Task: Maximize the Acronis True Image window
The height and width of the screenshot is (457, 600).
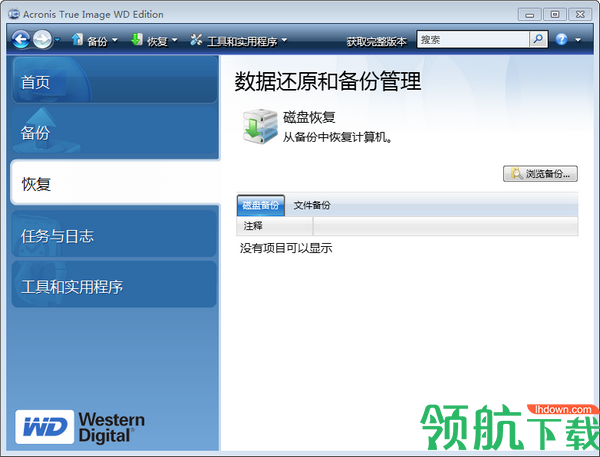Action: tap(555, 15)
